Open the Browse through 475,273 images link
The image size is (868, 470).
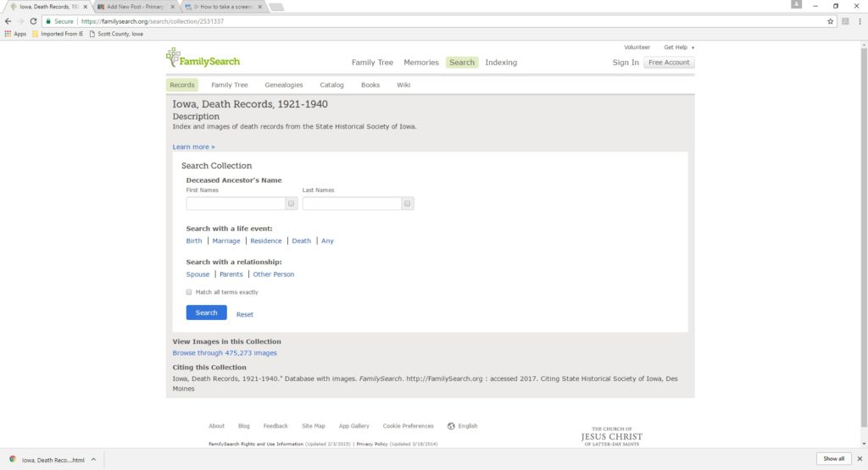[225, 352]
